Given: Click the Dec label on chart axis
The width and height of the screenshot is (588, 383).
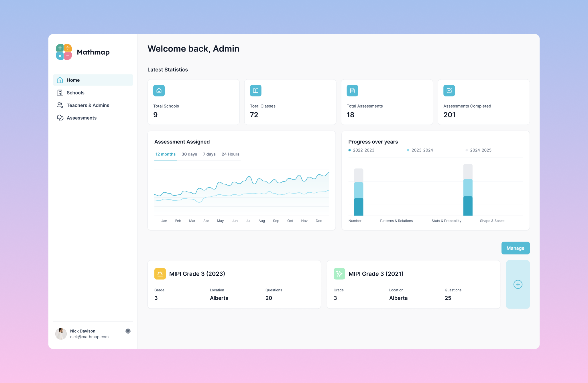Looking at the screenshot, I should 319,221.
